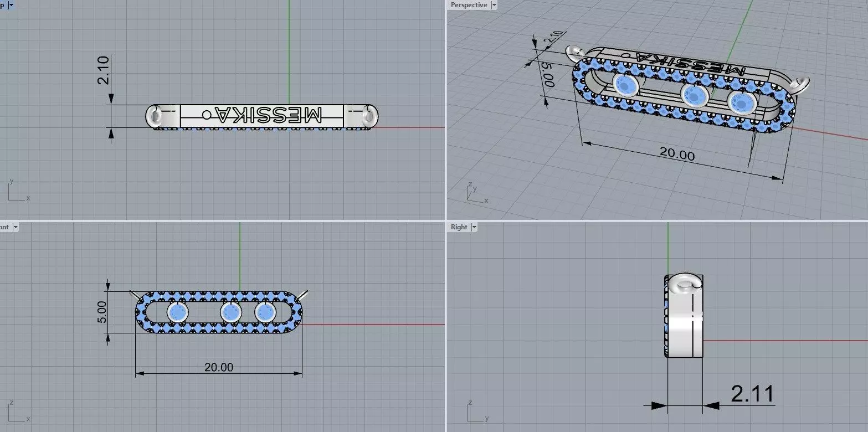Click the MESSIKA engraving in Top view
Viewport: 868px width, 432px height.
(269, 115)
